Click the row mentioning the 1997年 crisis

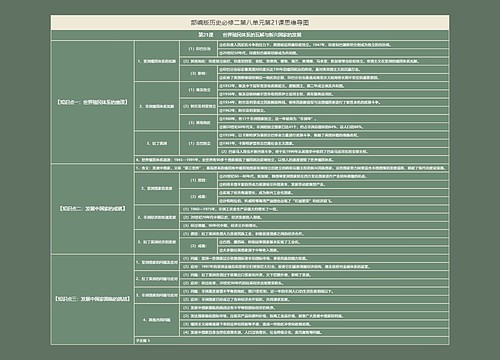click(314, 266)
